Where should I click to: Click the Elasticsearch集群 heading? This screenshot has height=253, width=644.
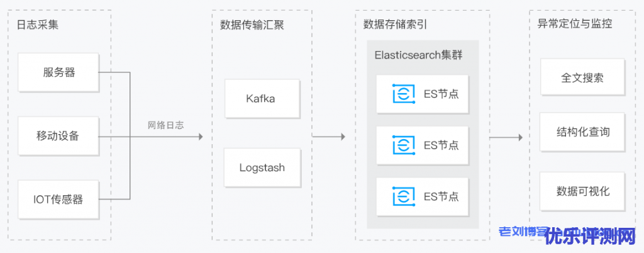[418, 55]
